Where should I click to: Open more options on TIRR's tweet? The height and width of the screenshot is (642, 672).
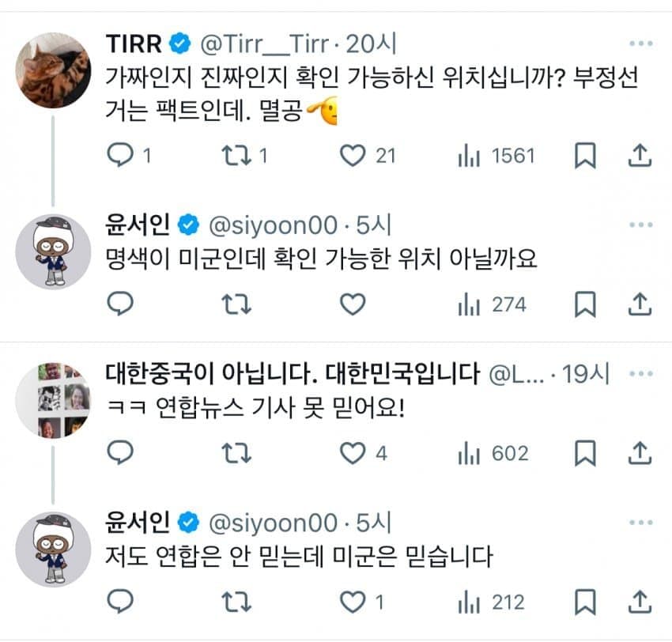639,42
